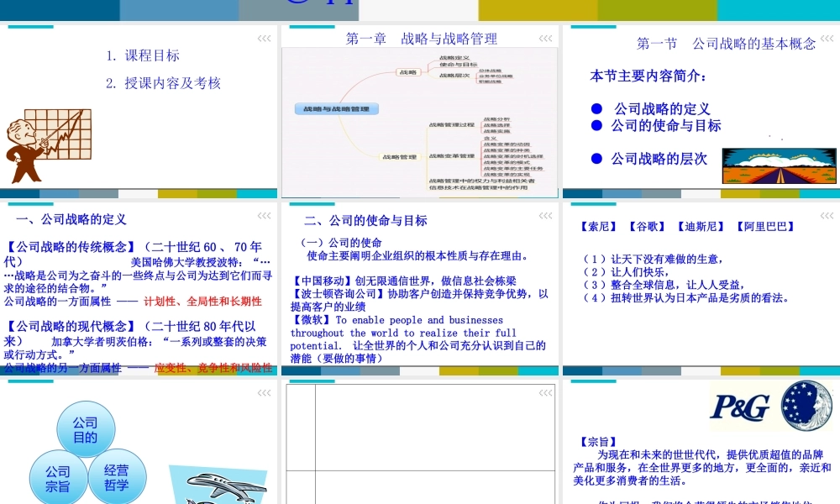Screen dimensions: 840x504
Task: Click the <<< icon on the 课程目标 slide
Action: point(264,38)
